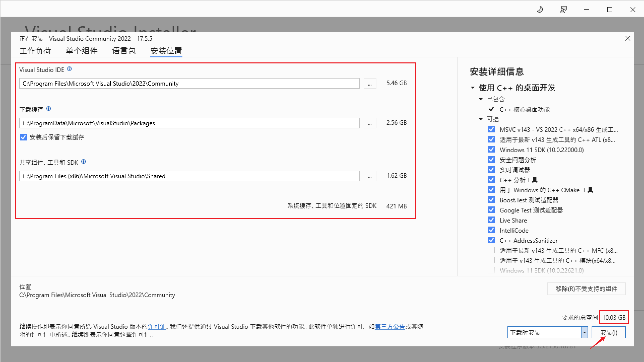Open the info tooltip for Visual Studio IDE
Image resolution: width=644 pixels, height=362 pixels.
pyautogui.click(x=69, y=69)
